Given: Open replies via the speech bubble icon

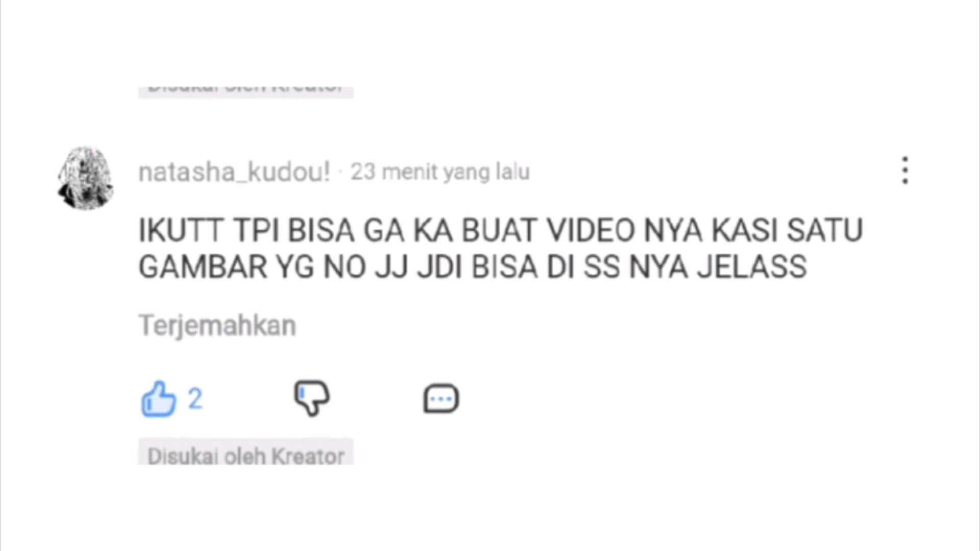Looking at the screenshot, I should (441, 398).
